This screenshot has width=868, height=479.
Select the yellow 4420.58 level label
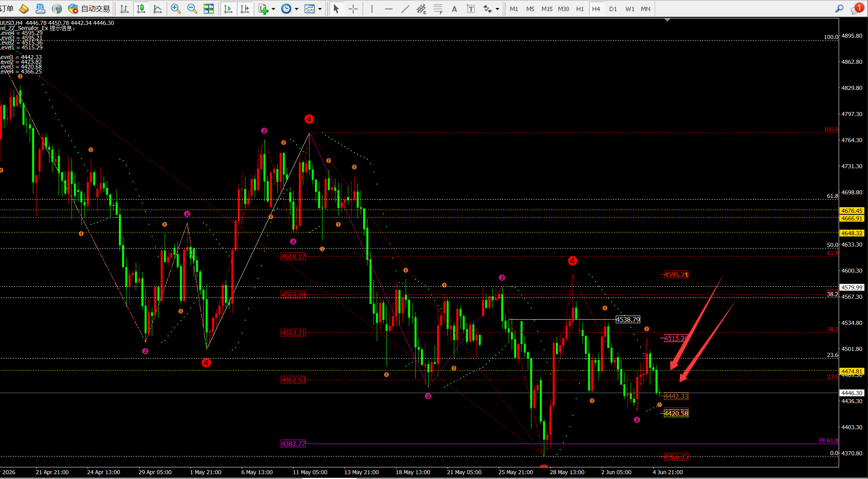pyautogui.click(x=676, y=414)
